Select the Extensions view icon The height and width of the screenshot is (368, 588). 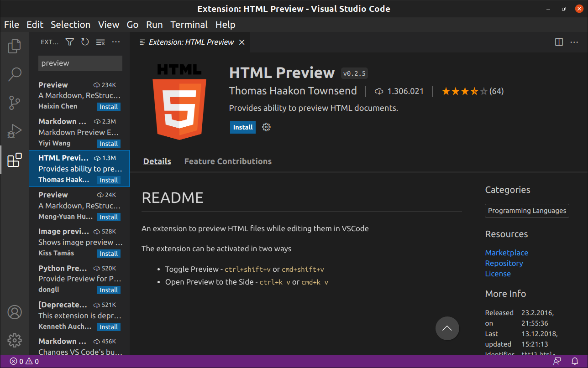click(x=15, y=160)
